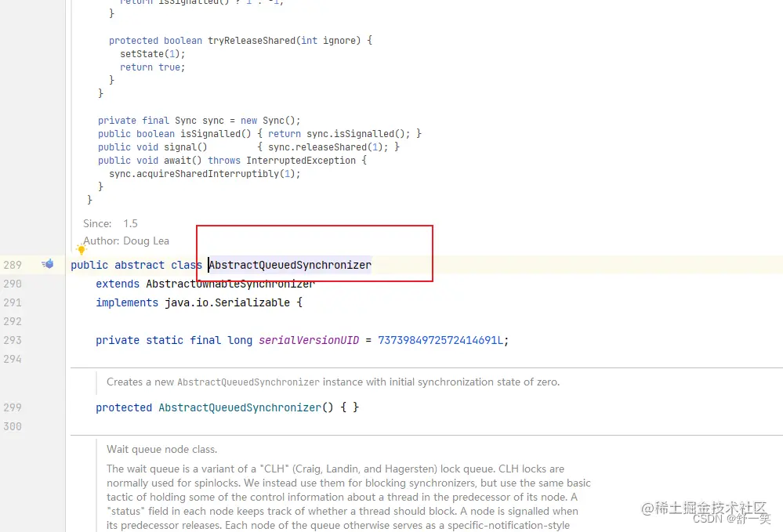Select the AbstractQueuedSynchronizer class name on line 289
This screenshot has height=532, width=783.
point(290,265)
